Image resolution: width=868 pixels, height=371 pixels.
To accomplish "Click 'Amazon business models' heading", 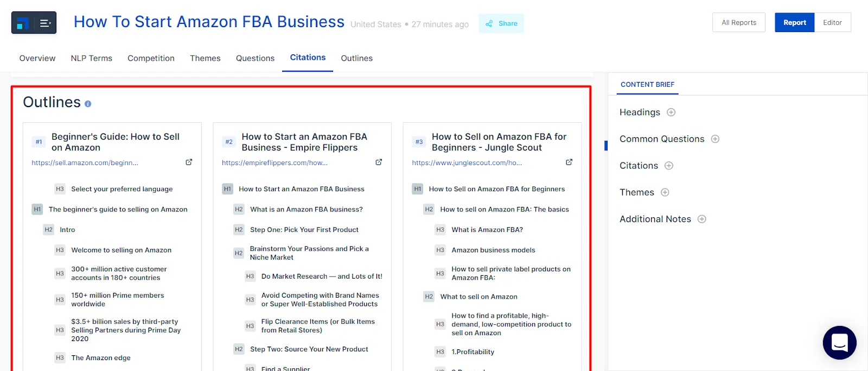I will click(493, 250).
